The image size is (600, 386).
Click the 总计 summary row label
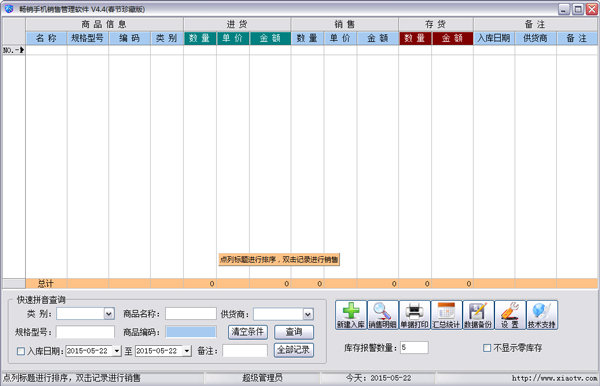pyautogui.click(x=46, y=283)
